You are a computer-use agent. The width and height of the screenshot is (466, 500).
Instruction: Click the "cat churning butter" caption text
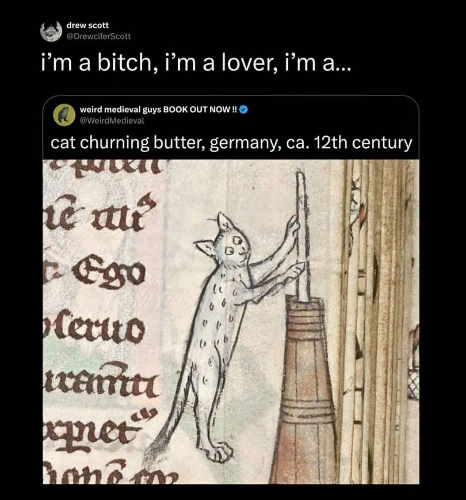(x=231, y=143)
